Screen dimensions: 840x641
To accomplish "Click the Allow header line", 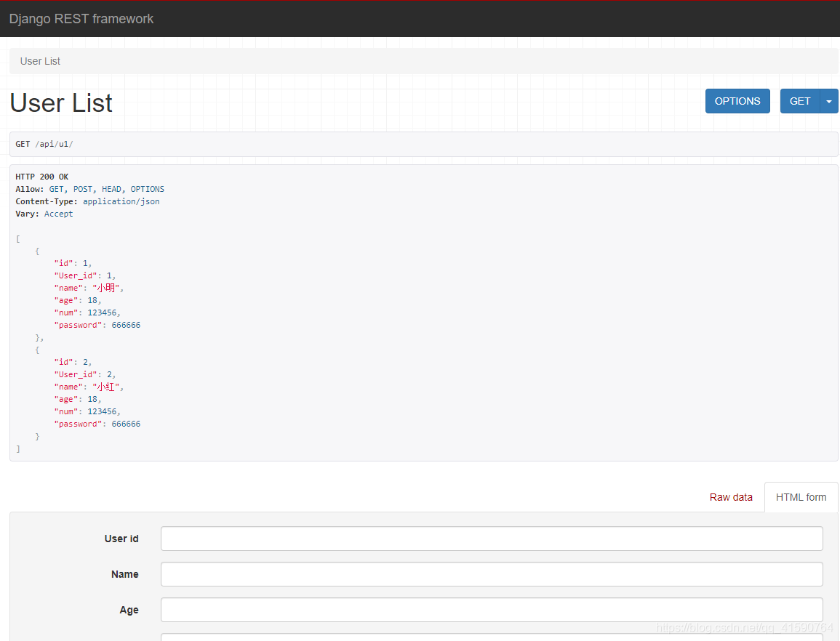I will tap(89, 189).
